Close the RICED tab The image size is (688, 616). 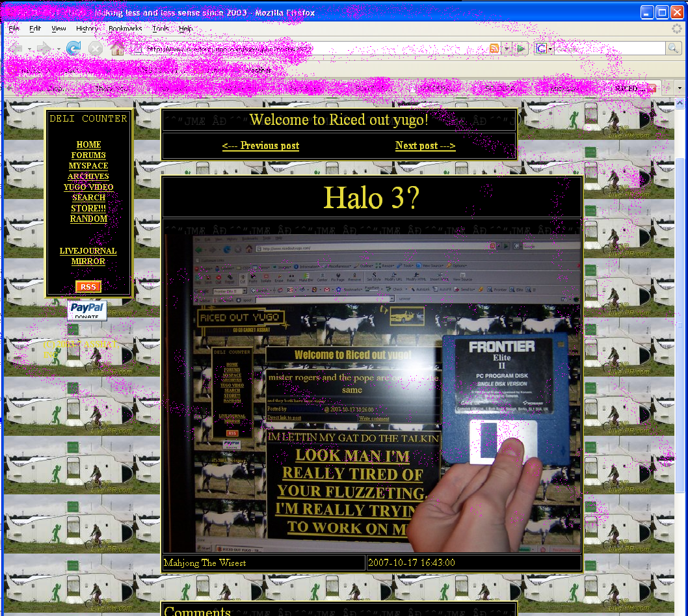pyautogui.click(x=652, y=88)
